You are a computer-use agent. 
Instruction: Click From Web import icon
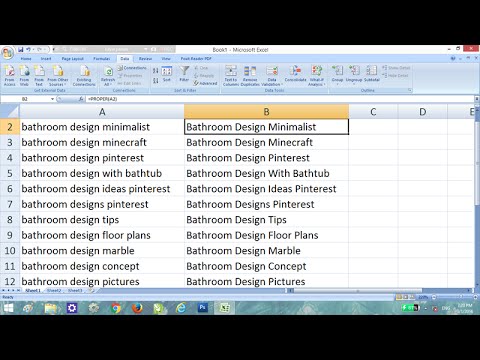[x=24, y=76]
